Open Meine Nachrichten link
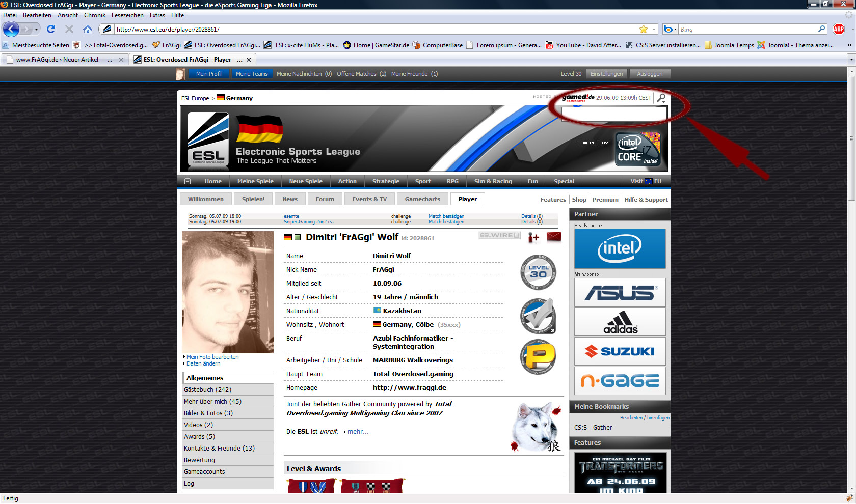The width and height of the screenshot is (856, 504). point(304,74)
